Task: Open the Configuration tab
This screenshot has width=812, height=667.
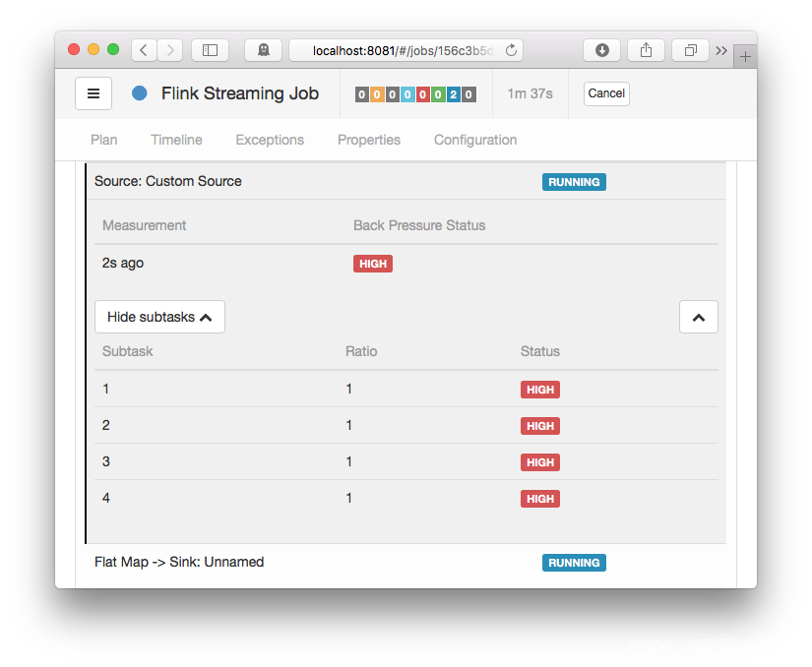Action: (x=475, y=140)
